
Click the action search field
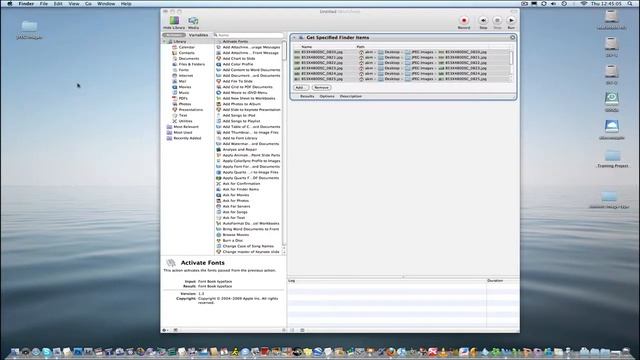coord(248,35)
